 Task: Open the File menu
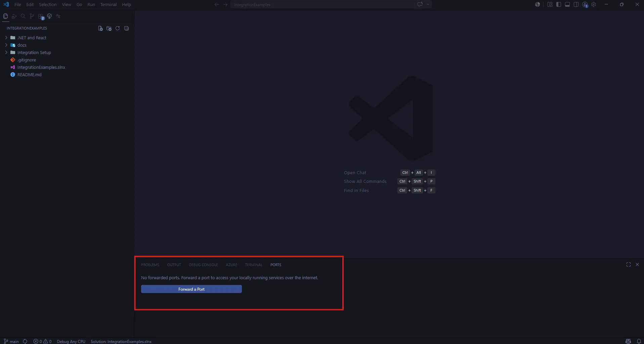point(18,4)
